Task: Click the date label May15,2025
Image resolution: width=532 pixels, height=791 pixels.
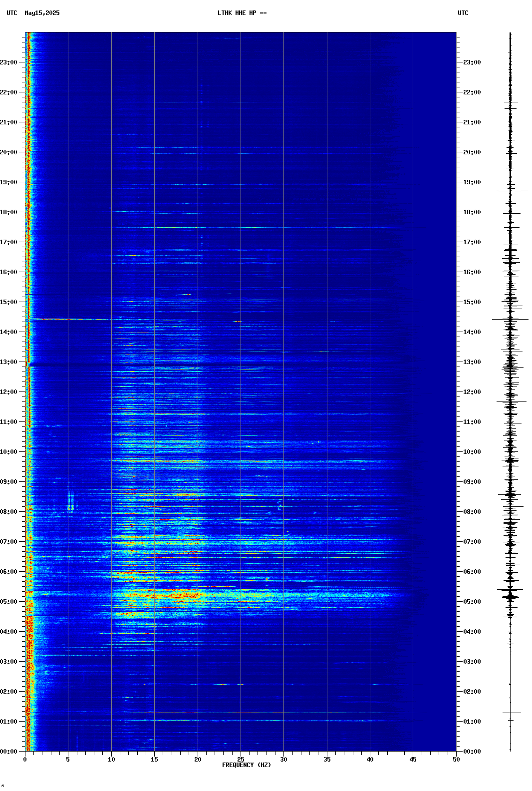Action: [42, 13]
